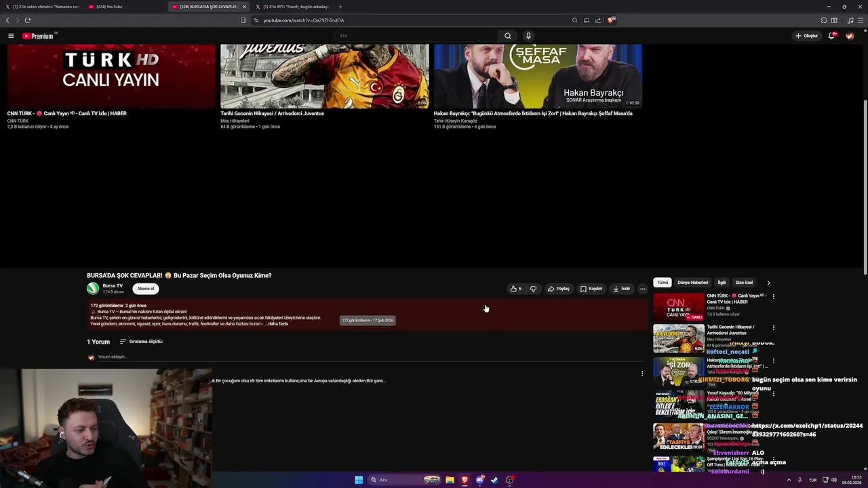Open volume control in system tray

pyautogui.click(x=833, y=480)
